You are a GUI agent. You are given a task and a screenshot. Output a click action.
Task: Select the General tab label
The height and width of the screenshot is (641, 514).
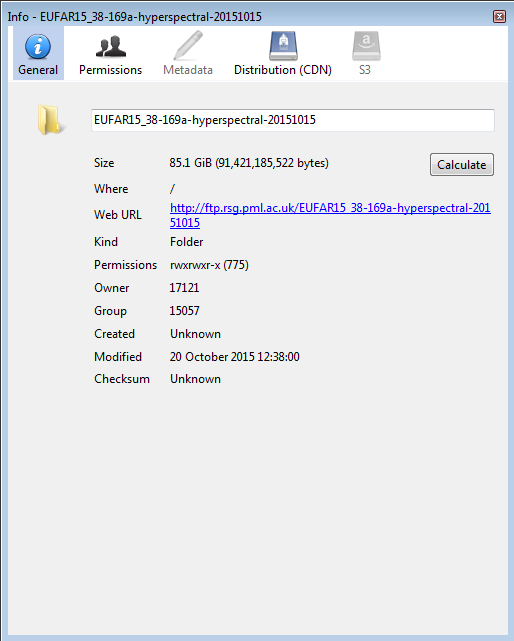[x=38, y=70]
